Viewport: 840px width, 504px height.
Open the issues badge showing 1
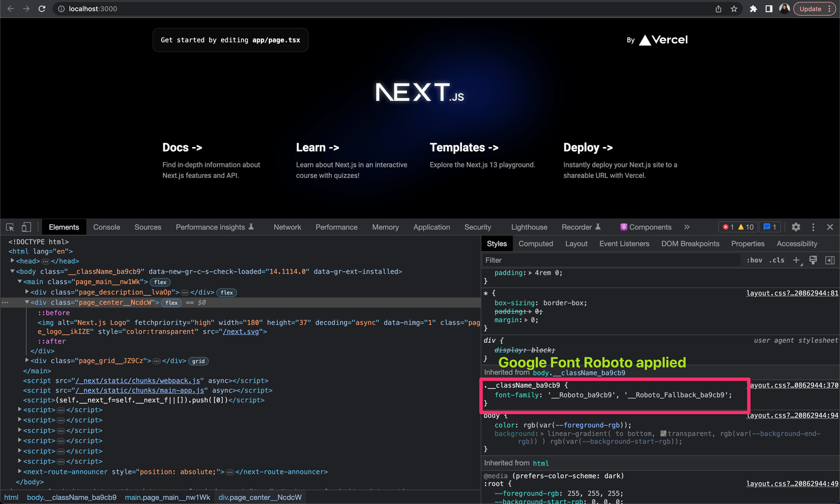click(770, 227)
